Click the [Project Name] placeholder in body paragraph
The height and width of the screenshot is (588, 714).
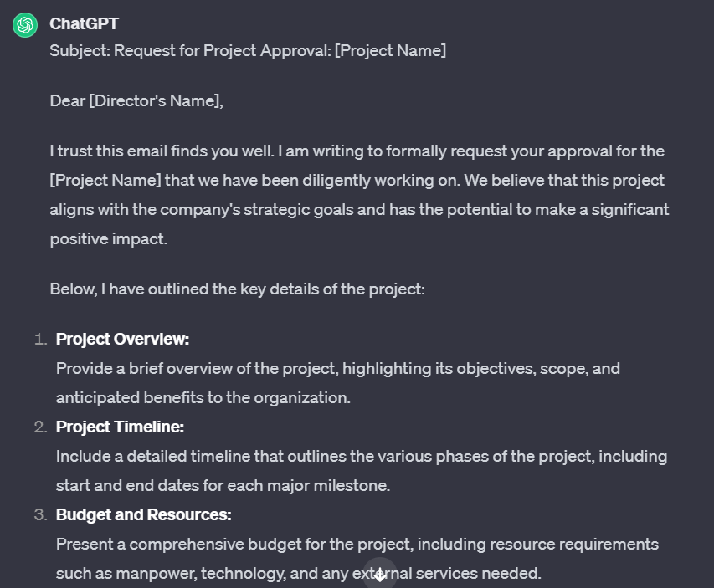point(105,180)
